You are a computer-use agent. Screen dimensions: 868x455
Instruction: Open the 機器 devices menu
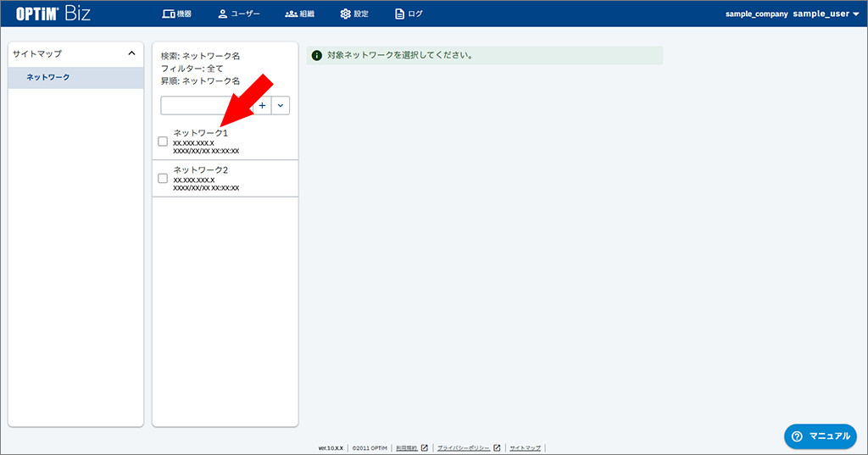[x=176, y=14]
